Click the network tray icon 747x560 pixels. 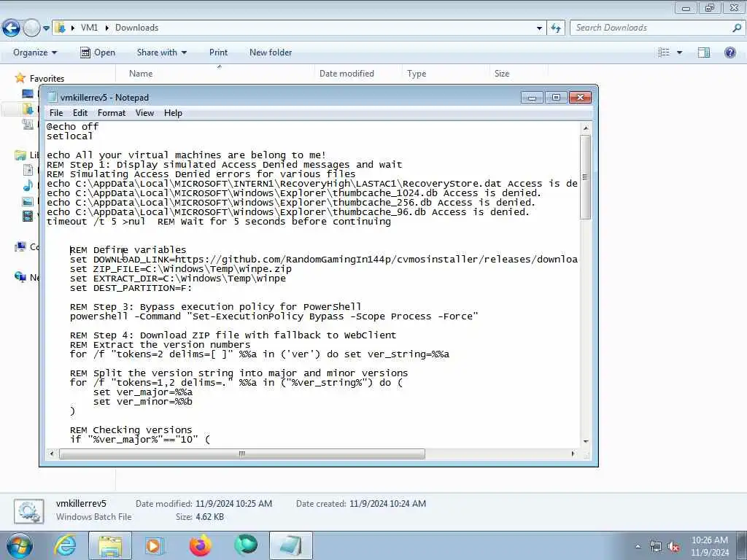click(656, 547)
